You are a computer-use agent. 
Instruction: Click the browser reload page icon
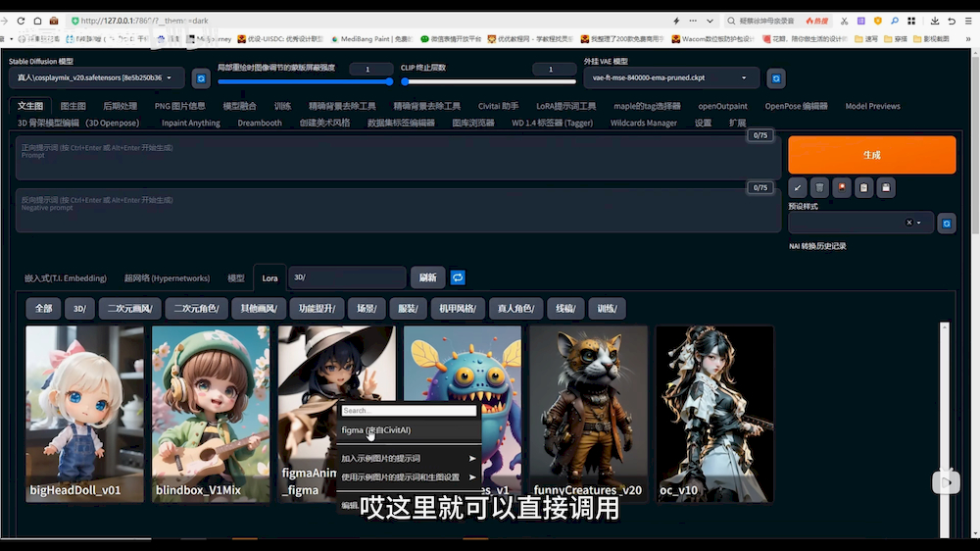point(40,21)
